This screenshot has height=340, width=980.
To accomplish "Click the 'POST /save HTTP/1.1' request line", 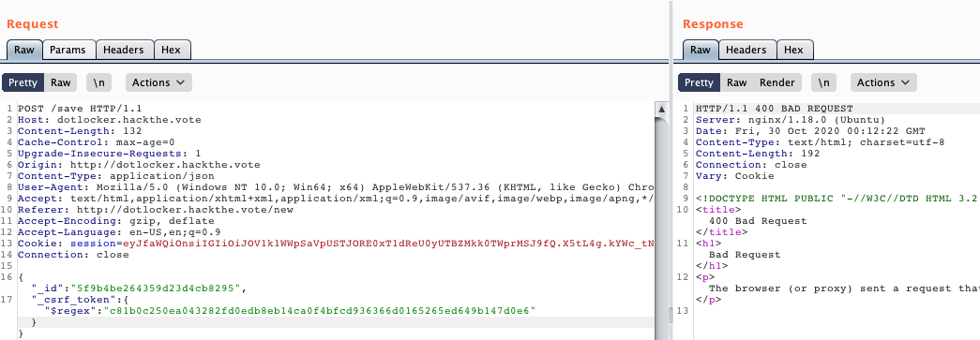I will [80, 109].
